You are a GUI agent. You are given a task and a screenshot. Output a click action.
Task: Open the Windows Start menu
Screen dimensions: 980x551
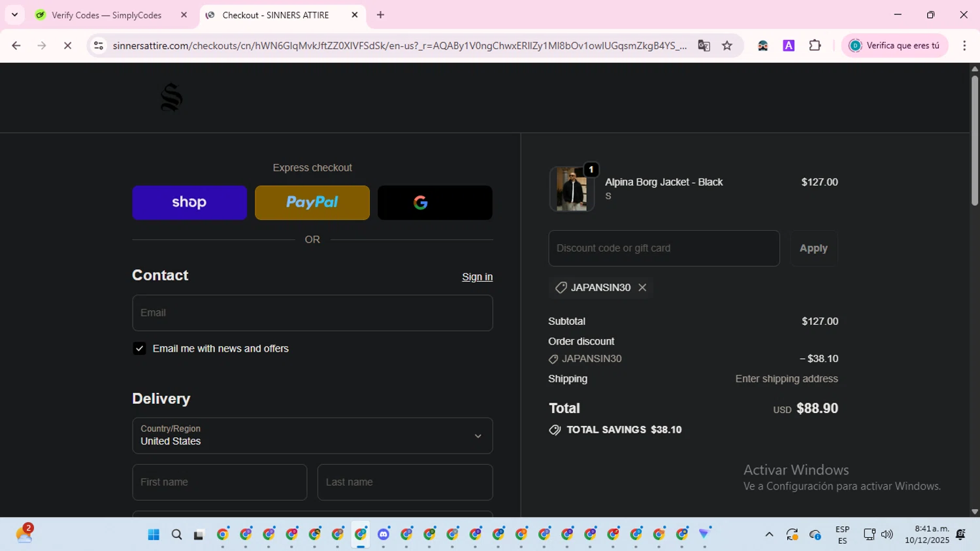pyautogui.click(x=154, y=535)
